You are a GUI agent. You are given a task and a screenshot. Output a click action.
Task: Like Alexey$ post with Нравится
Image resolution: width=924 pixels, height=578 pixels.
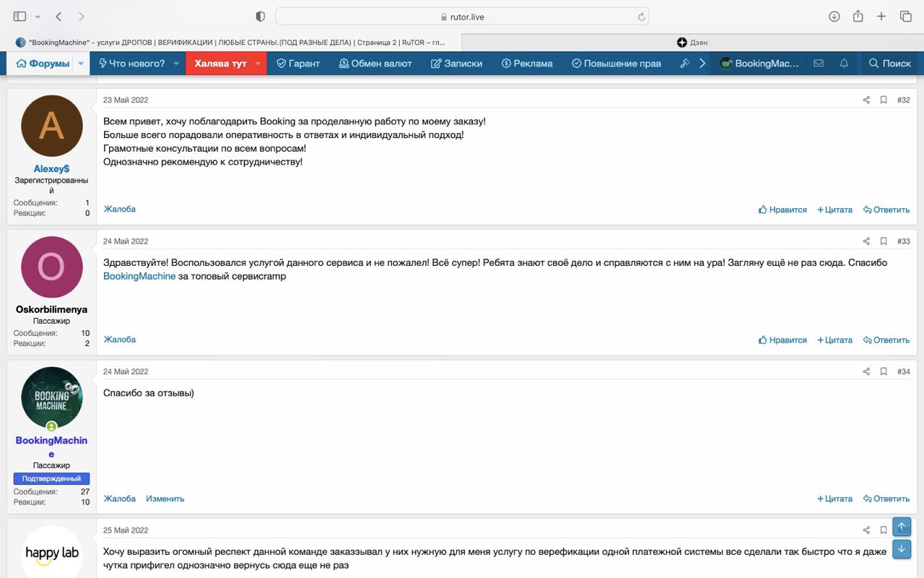coord(783,210)
